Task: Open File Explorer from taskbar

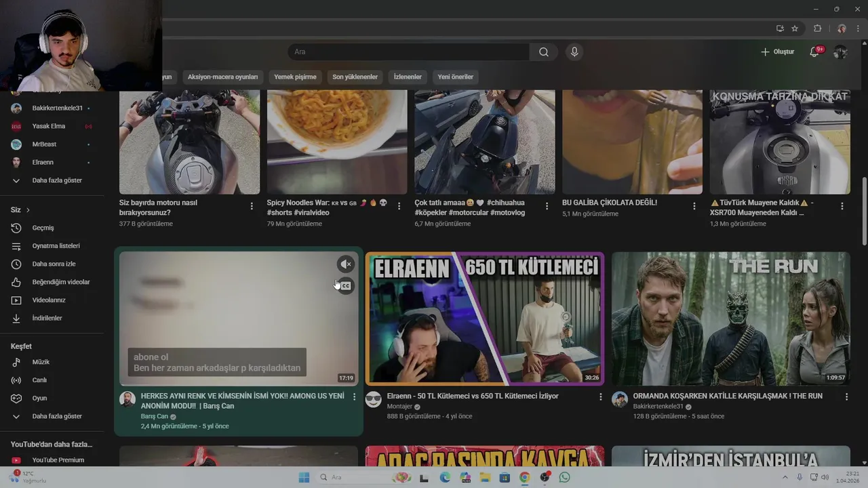Action: tap(485, 477)
